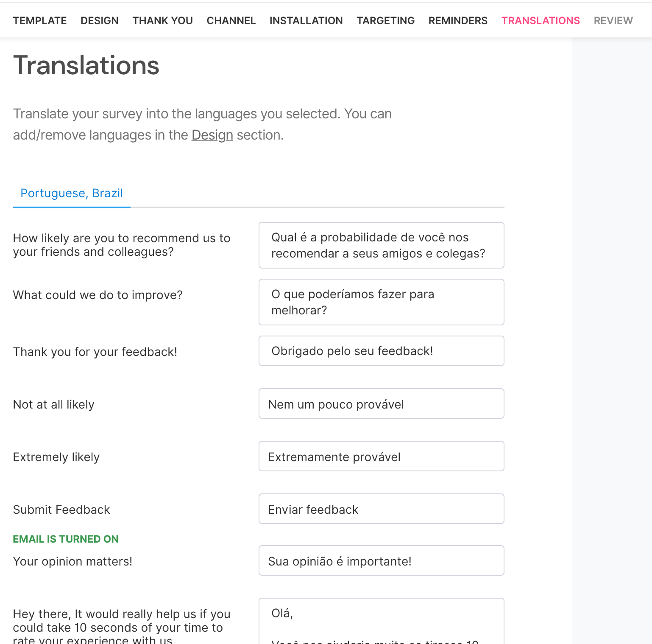Viewport: 652px width, 644px height.
Task: Select the Portuguese, Brazil language tab
Action: point(72,193)
